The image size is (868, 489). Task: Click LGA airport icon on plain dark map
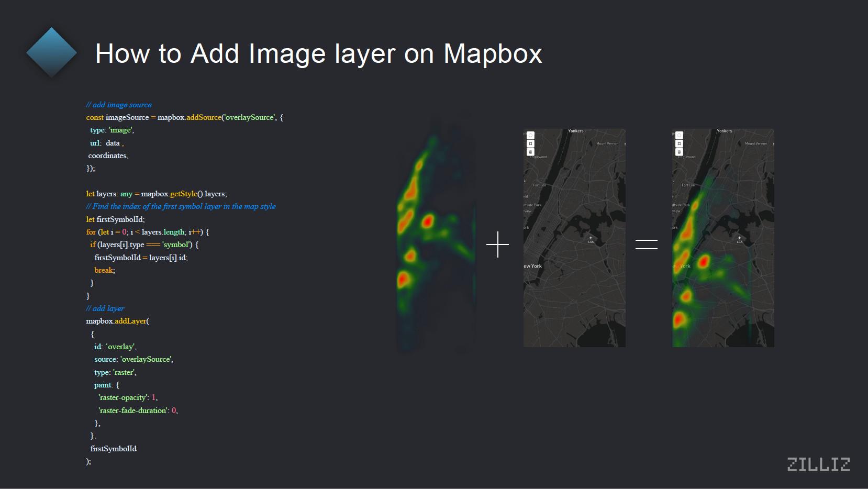pos(591,239)
